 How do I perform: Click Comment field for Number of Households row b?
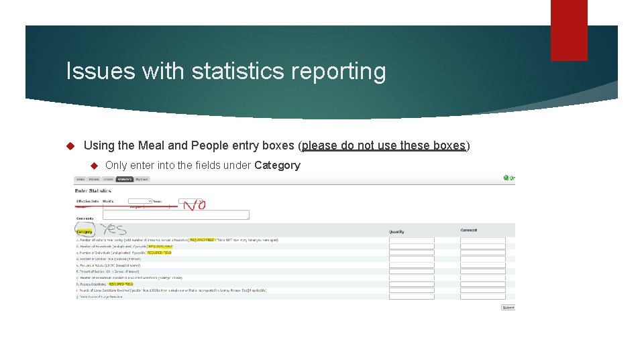point(482,246)
